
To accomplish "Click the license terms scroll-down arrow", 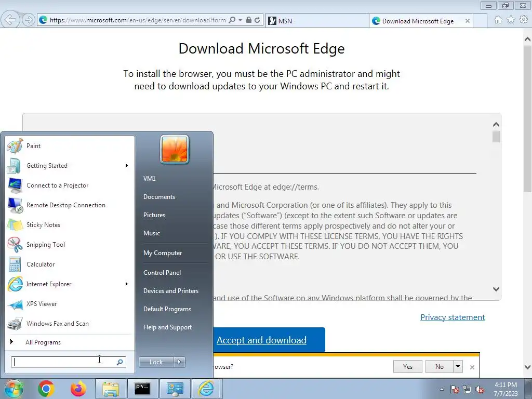I will click(496, 289).
